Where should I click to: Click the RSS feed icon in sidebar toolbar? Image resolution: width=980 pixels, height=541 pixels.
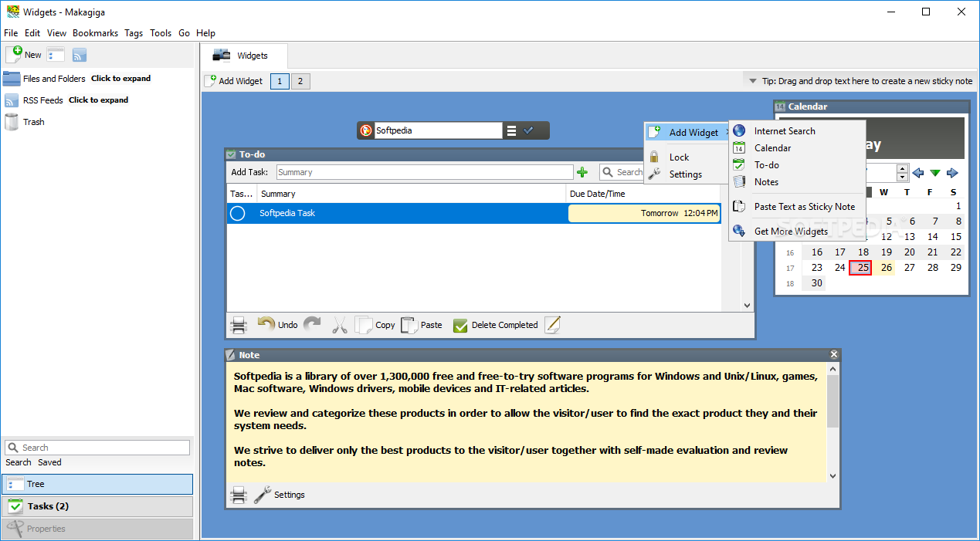tap(80, 55)
